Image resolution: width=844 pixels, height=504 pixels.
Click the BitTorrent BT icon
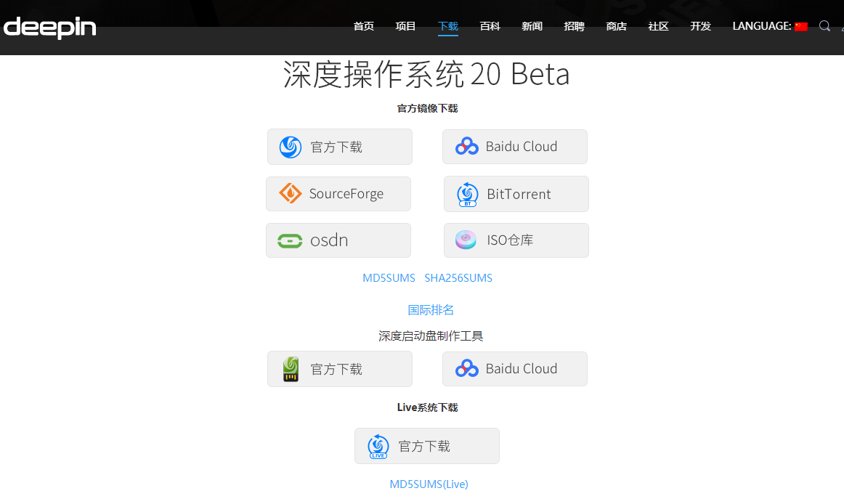(467, 195)
